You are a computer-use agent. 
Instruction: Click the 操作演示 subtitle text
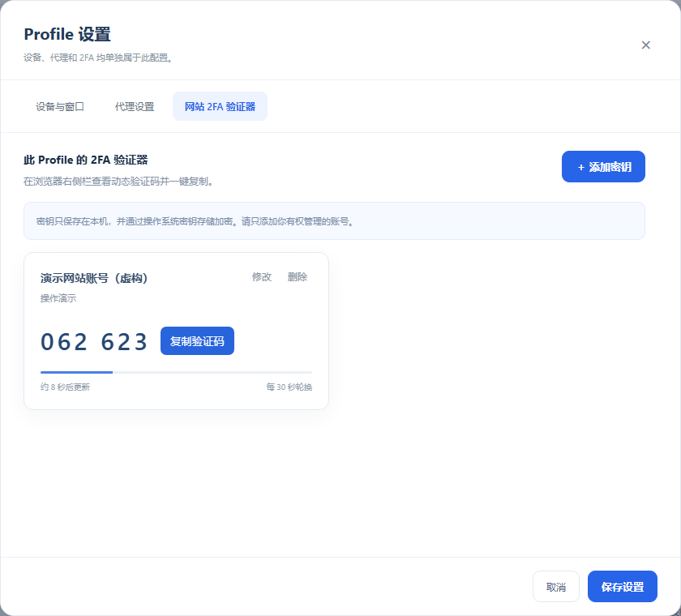(58, 298)
